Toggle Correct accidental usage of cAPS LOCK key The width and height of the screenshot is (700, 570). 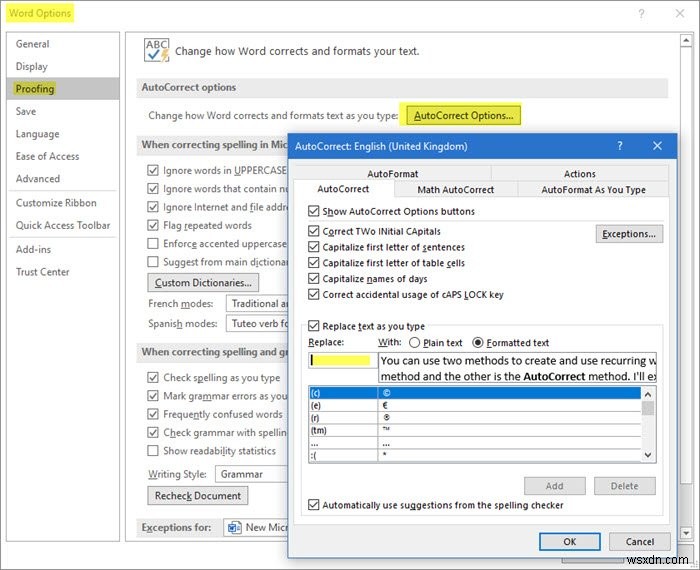[313, 295]
